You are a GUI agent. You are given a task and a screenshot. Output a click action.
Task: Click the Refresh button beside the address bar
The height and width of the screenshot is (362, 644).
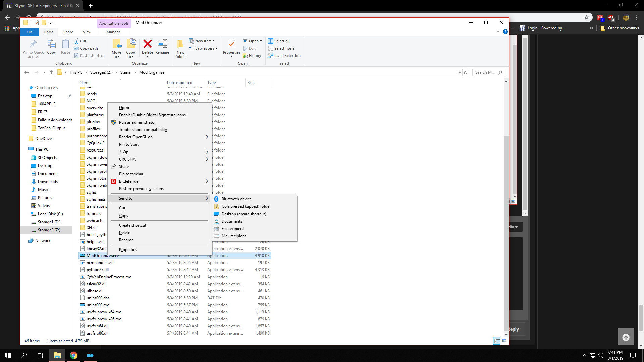click(466, 72)
